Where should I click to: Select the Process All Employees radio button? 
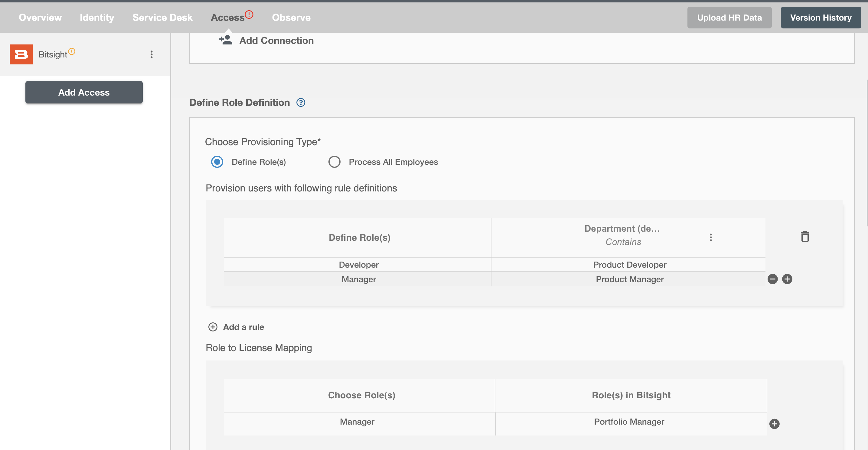click(334, 162)
